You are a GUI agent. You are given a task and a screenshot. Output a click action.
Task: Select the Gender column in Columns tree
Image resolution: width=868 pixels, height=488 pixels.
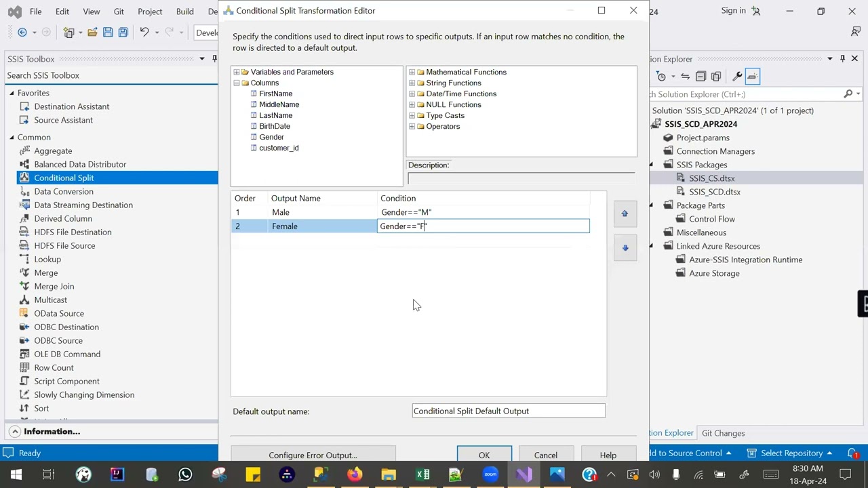click(x=271, y=137)
